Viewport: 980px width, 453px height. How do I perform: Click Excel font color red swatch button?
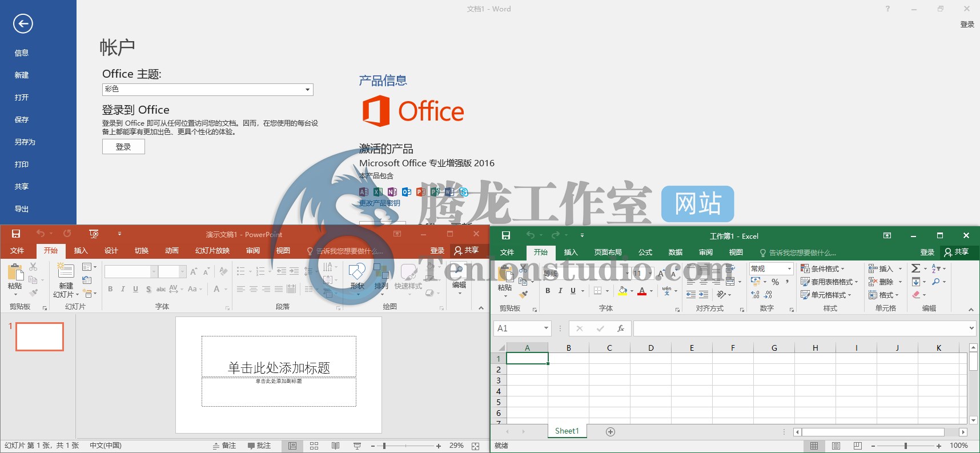(x=642, y=291)
